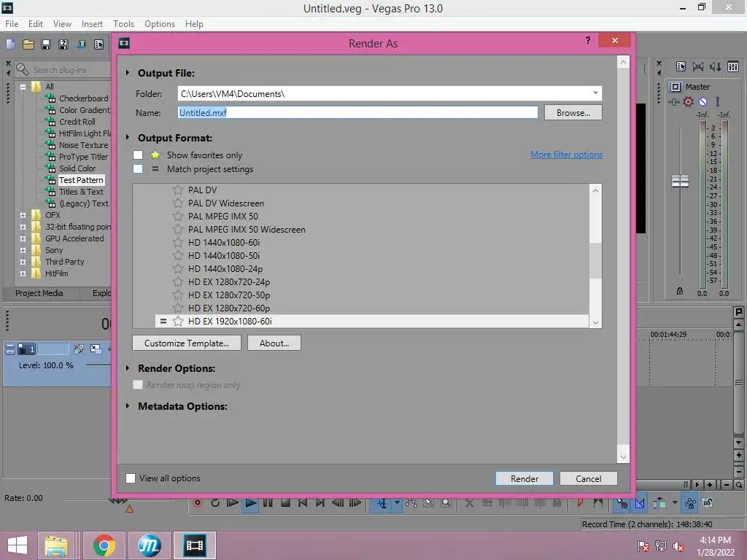
Task: Open the Insert menu
Action: click(x=92, y=24)
